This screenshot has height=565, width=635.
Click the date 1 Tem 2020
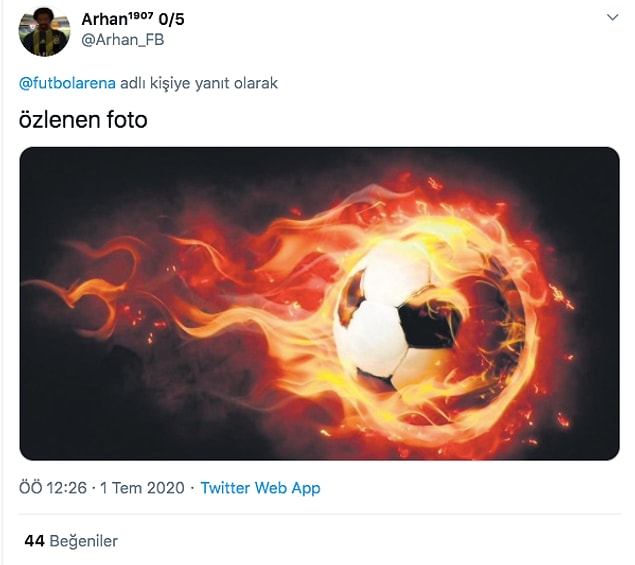click(142, 488)
